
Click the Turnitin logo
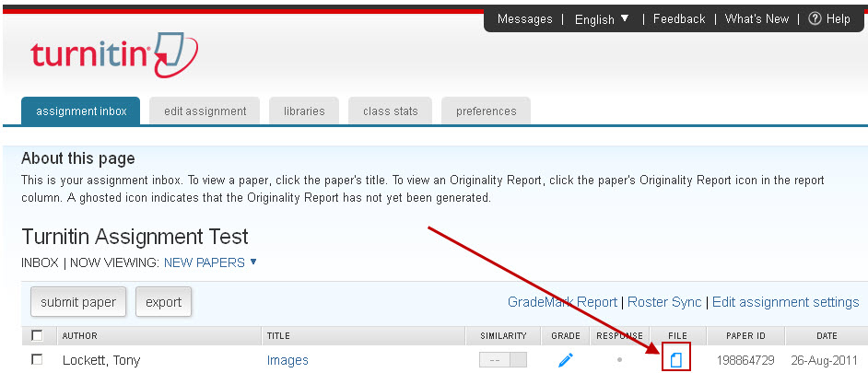[114, 54]
